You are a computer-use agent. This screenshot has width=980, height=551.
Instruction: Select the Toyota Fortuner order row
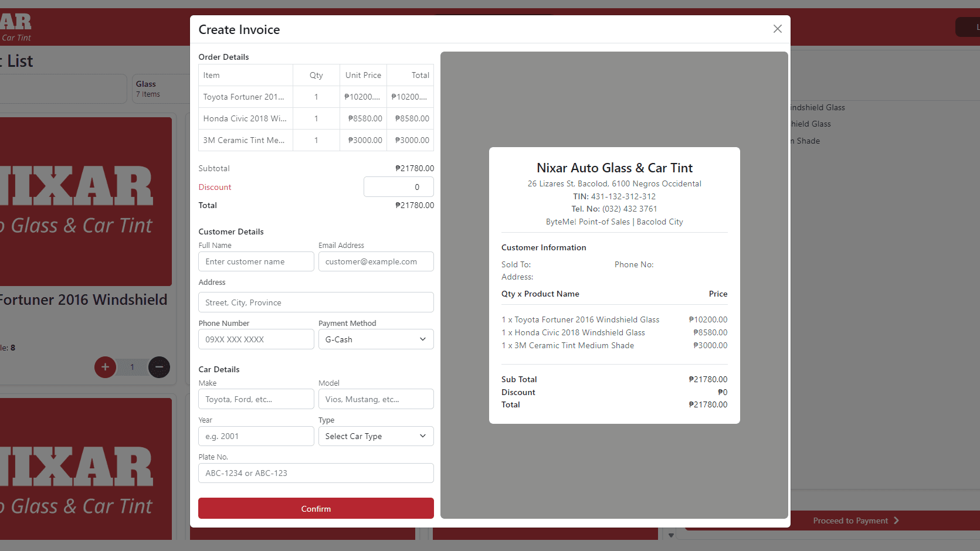coord(316,97)
